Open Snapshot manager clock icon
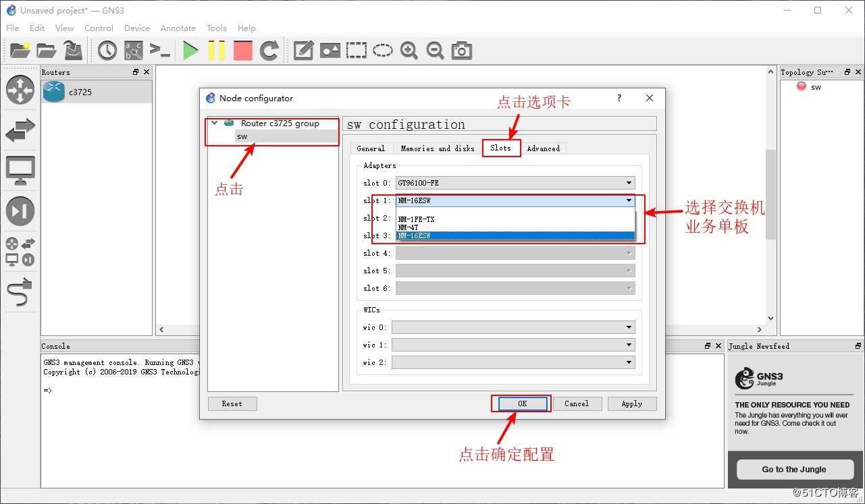 point(107,50)
